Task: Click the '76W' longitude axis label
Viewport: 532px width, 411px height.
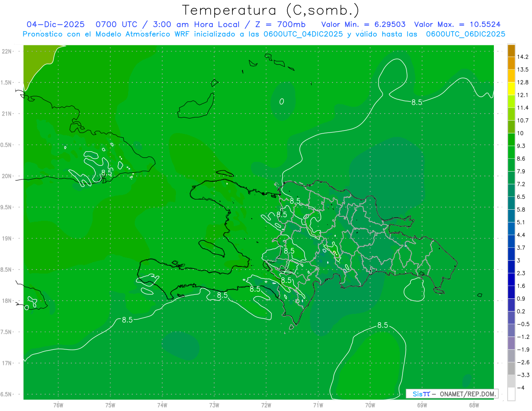Action: [x=58, y=405]
